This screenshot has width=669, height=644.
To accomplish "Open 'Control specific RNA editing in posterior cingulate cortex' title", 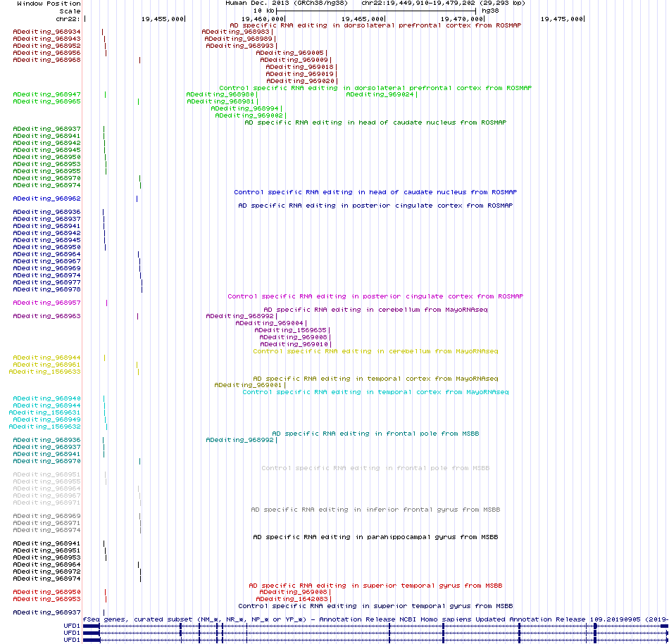I will (x=375, y=296).
